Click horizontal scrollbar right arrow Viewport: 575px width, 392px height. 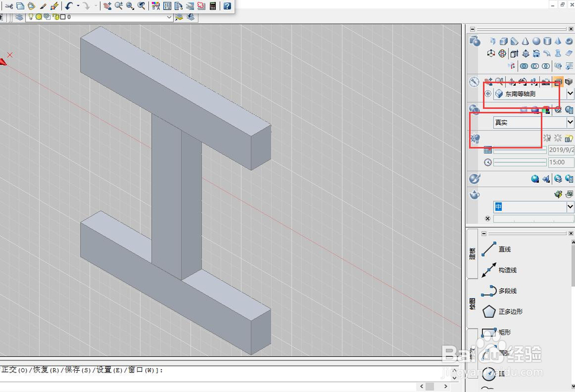[446, 386]
